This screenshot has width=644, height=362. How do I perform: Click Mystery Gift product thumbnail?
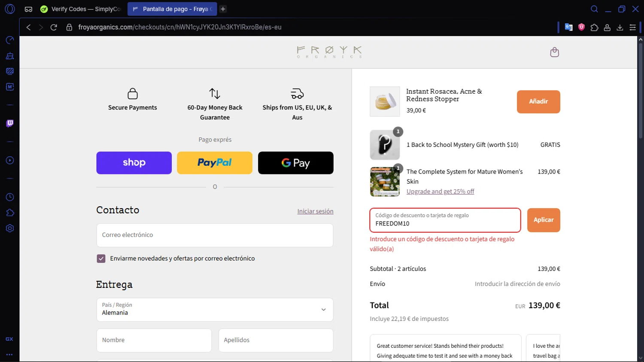pos(385,145)
